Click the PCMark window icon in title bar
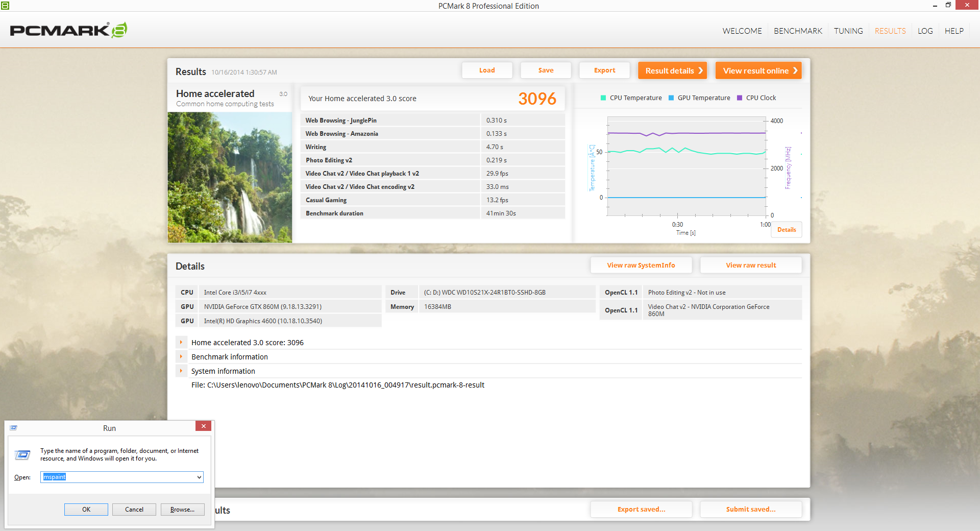This screenshot has height=531, width=980. point(5,6)
